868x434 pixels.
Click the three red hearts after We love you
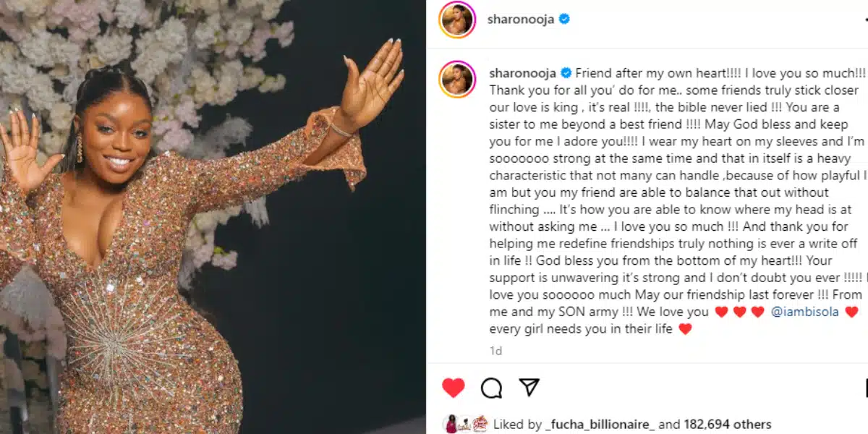pos(739,312)
